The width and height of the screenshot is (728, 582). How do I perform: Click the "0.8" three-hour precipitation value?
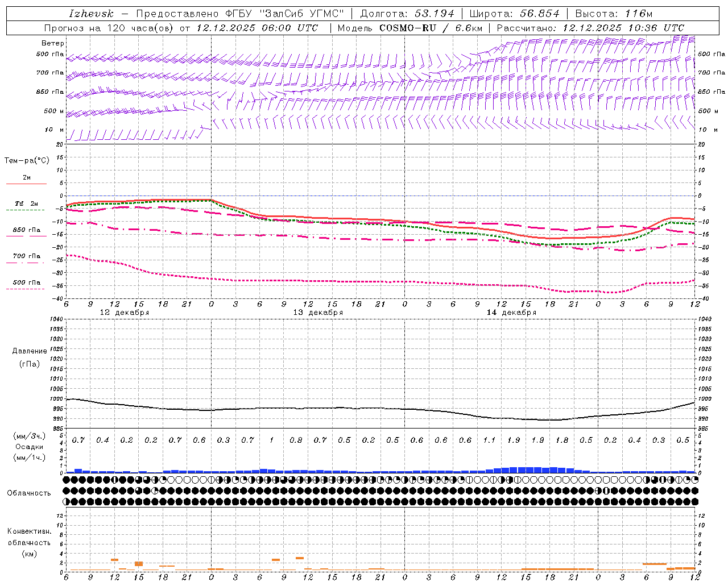pos(296,440)
